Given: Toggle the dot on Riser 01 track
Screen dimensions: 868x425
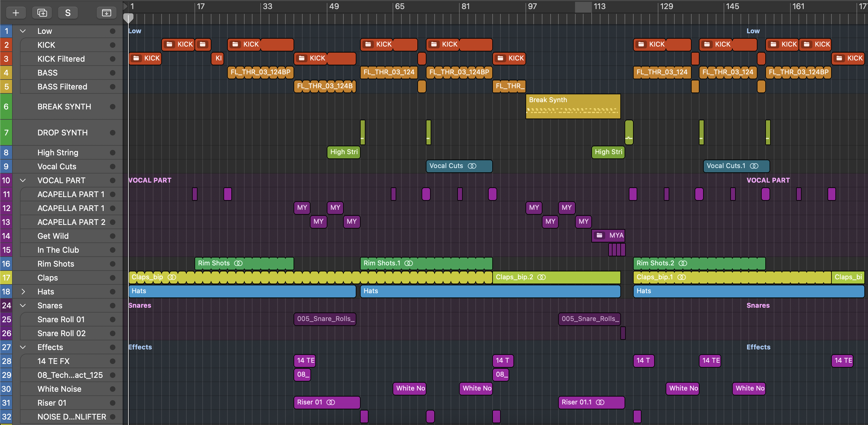Looking at the screenshot, I should [x=113, y=403].
